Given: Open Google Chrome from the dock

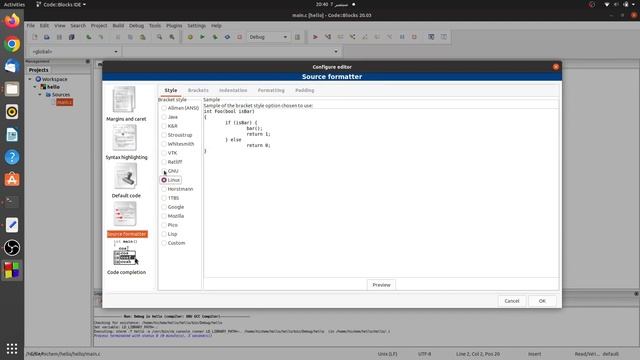Looking at the screenshot, I should (x=12, y=44).
